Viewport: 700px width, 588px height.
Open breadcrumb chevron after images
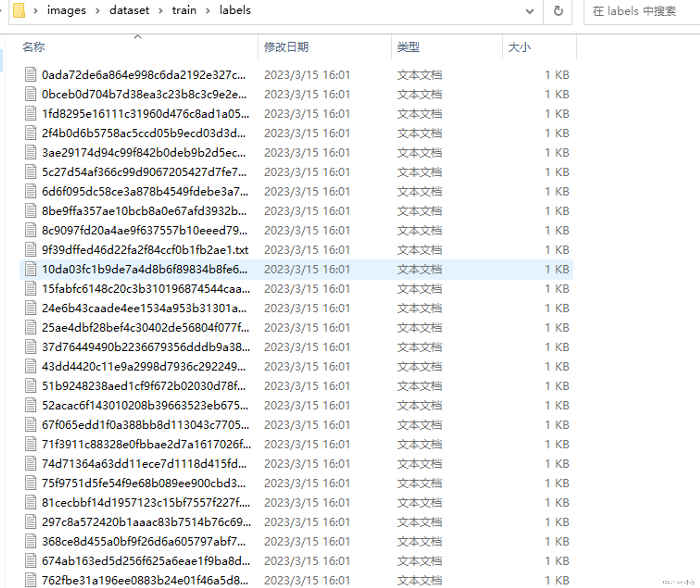[x=98, y=11]
